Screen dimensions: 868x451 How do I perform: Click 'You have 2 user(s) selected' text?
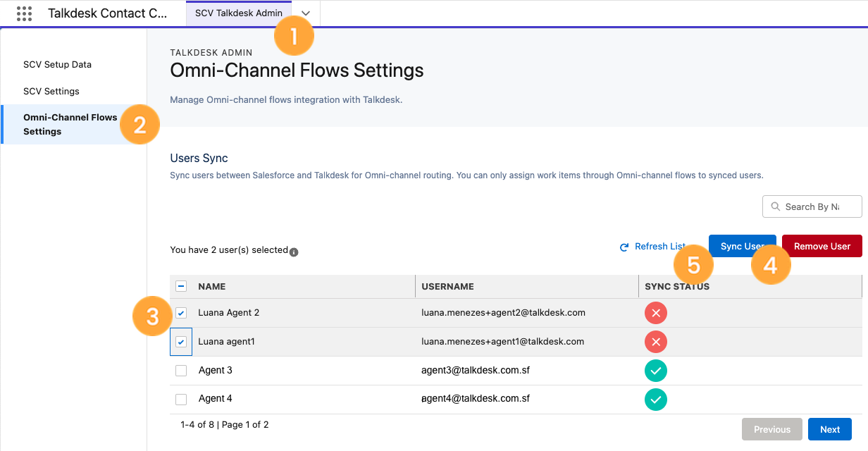point(229,250)
